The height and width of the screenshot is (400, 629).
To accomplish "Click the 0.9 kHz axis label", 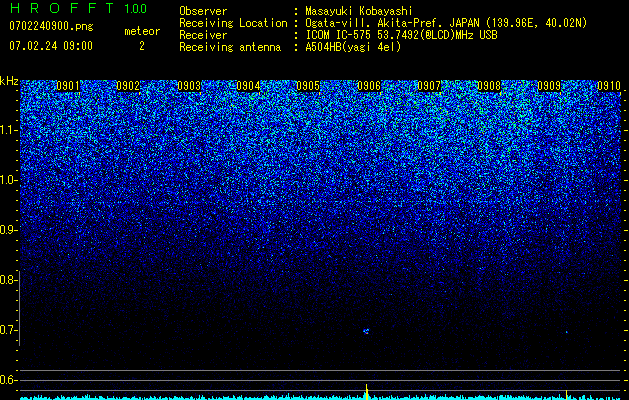I will coord(9,230).
